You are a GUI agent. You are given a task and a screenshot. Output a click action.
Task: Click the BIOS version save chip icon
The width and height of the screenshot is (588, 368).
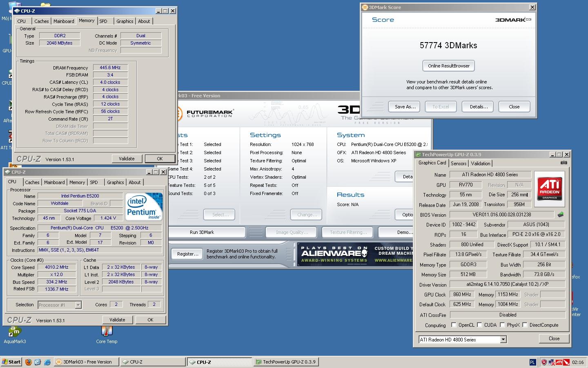coord(561,214)
